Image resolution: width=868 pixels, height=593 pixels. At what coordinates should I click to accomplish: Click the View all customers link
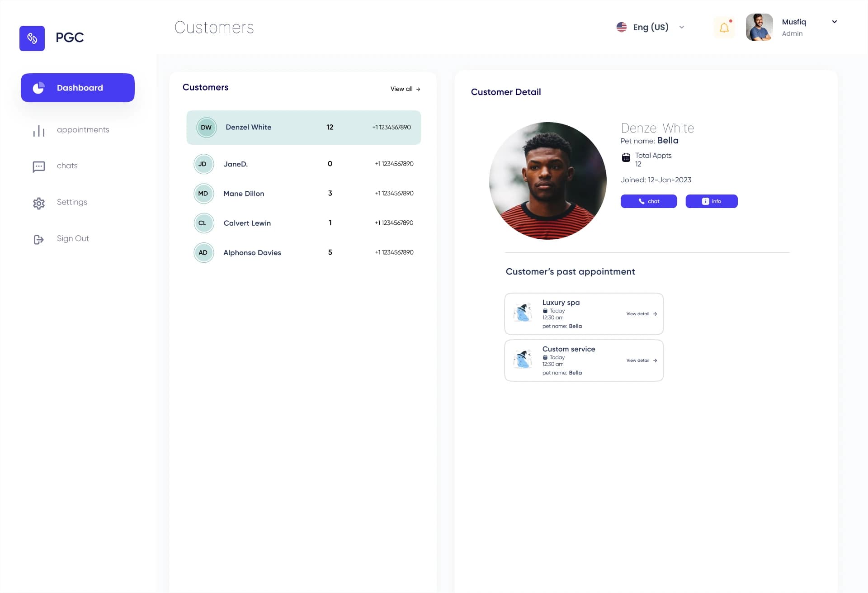coord(406,89)
